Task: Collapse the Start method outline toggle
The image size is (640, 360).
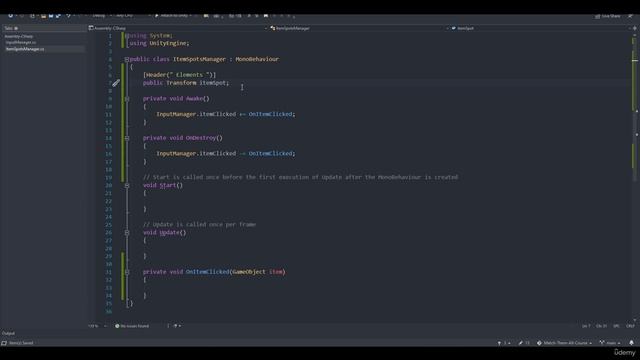Action: click(127, 185)
